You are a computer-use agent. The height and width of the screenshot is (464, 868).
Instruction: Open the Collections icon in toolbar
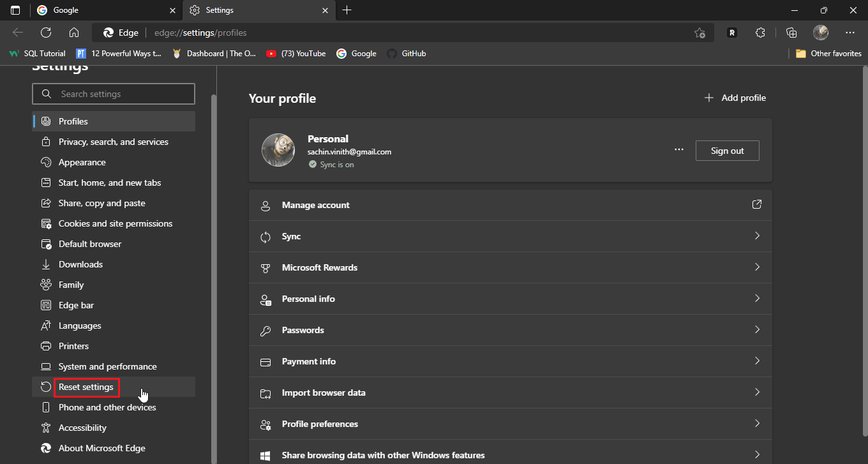point(791,33)
